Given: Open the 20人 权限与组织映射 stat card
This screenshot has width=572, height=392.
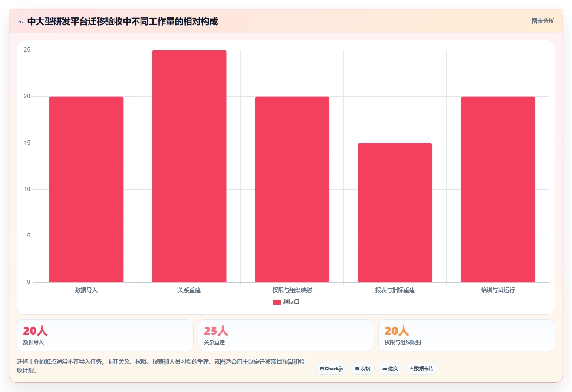Looking at the screenshot, I should [467, 335].
